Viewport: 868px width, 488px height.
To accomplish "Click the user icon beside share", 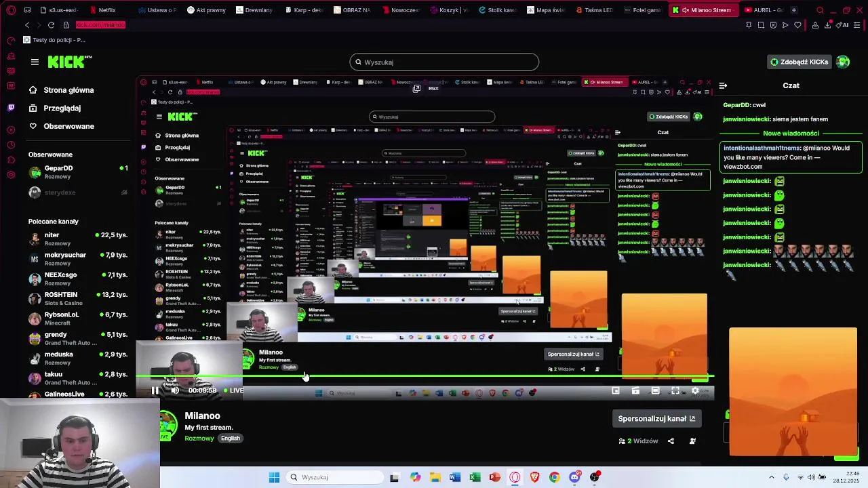I will (692, 441).
